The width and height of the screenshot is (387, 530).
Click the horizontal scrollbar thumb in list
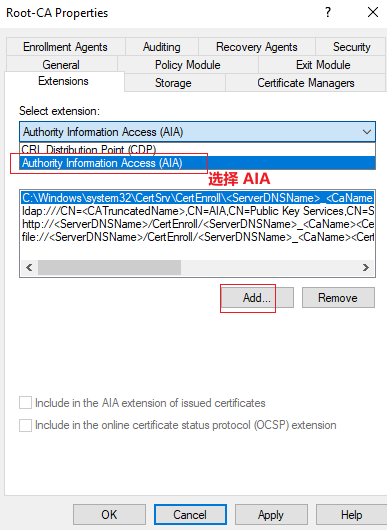[x=109, y=267]
